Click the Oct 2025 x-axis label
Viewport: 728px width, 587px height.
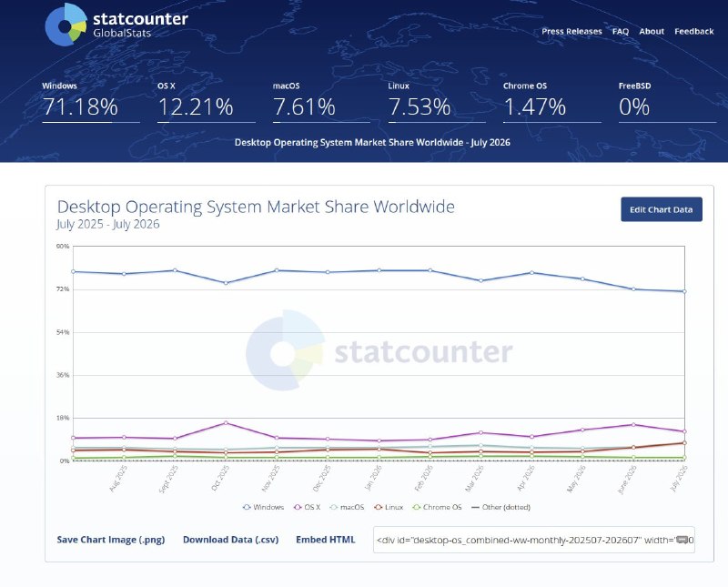[220, 479]
